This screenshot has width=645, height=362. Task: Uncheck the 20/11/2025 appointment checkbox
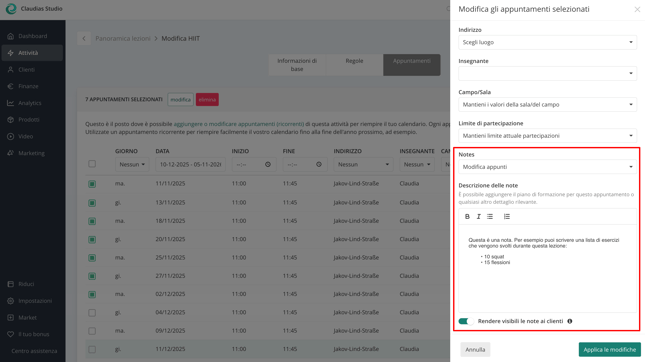[x=92, y=239]
